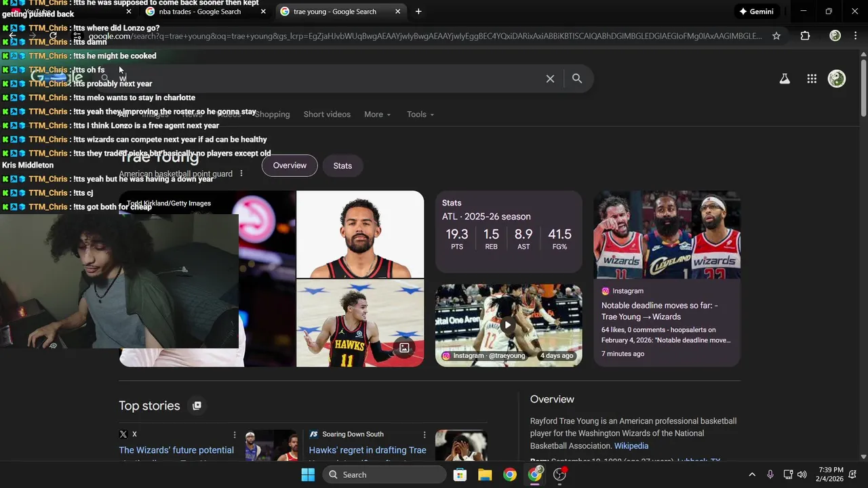
Task: Open Chrome extensions puzzle icon
Action: point(805,36)
